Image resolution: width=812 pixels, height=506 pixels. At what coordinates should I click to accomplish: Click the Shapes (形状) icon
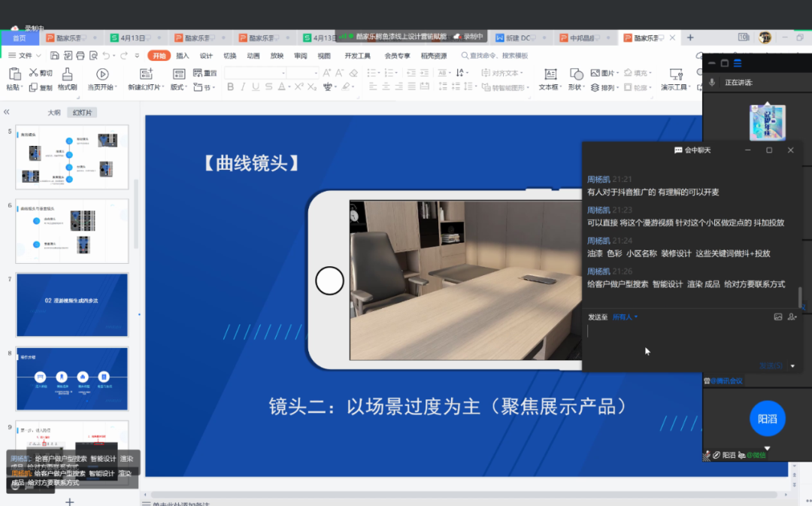pos(576,74)
